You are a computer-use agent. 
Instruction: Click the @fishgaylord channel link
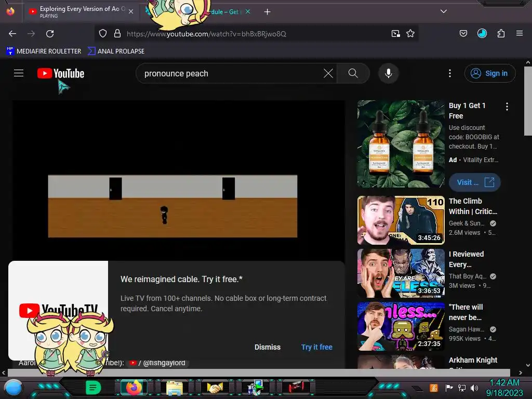(x=159, y=363)
